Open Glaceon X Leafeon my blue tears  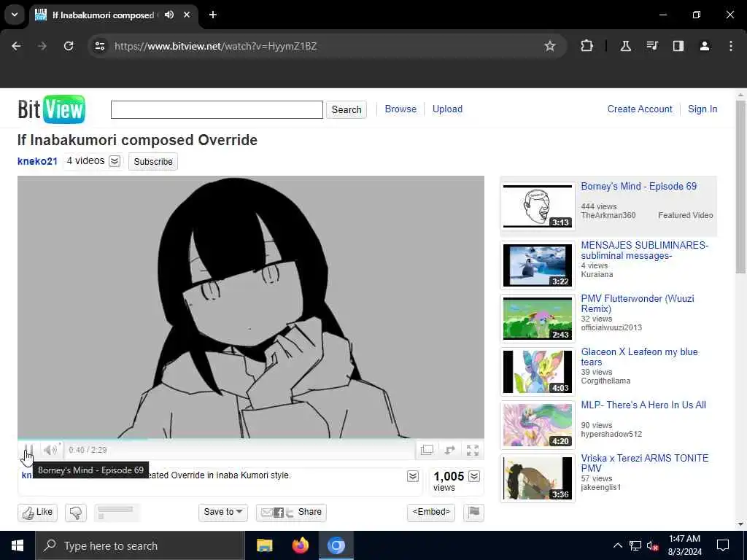[x=639, y=357]
